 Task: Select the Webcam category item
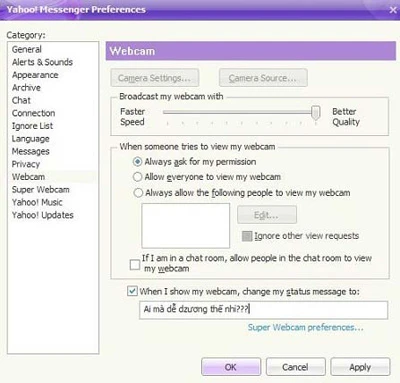(28, 177)
